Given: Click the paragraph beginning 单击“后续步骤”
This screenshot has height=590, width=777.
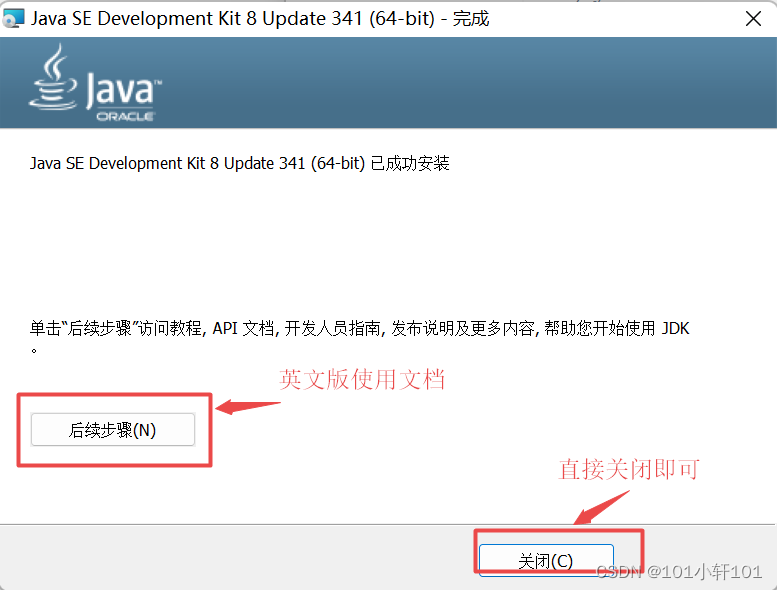Looking at the screenshot, I should pyautogui.click(x=359, y=337).
